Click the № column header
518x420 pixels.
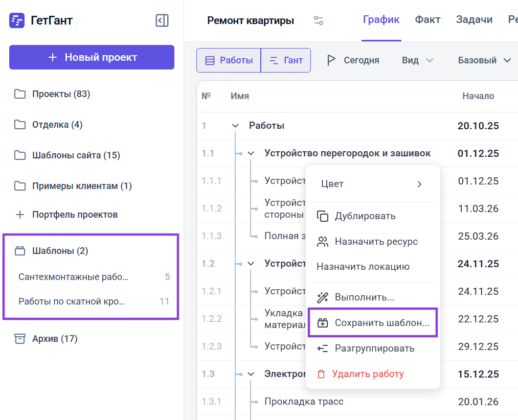point(206,96)
